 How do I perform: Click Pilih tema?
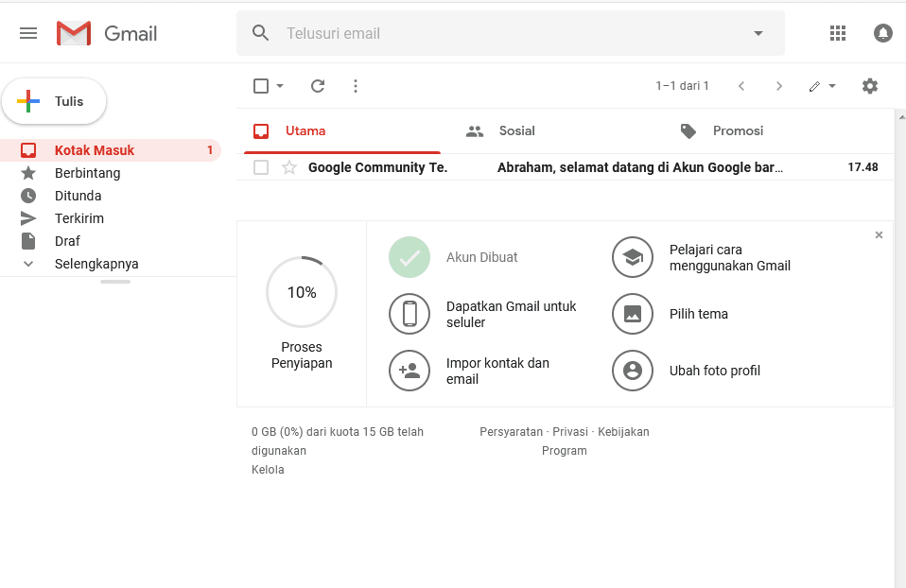click(x=699, y=314)
